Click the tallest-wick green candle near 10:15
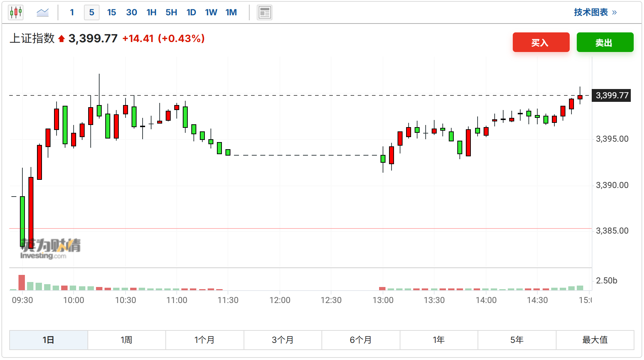644x360 pixels. point(99,110)
